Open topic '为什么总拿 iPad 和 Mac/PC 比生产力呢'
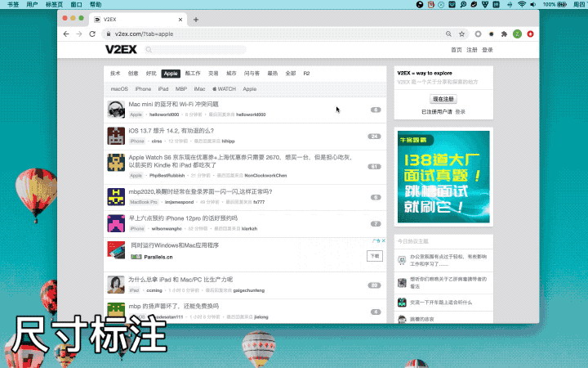The height and width of the screenshot is (368, 588). click(180, 280)
